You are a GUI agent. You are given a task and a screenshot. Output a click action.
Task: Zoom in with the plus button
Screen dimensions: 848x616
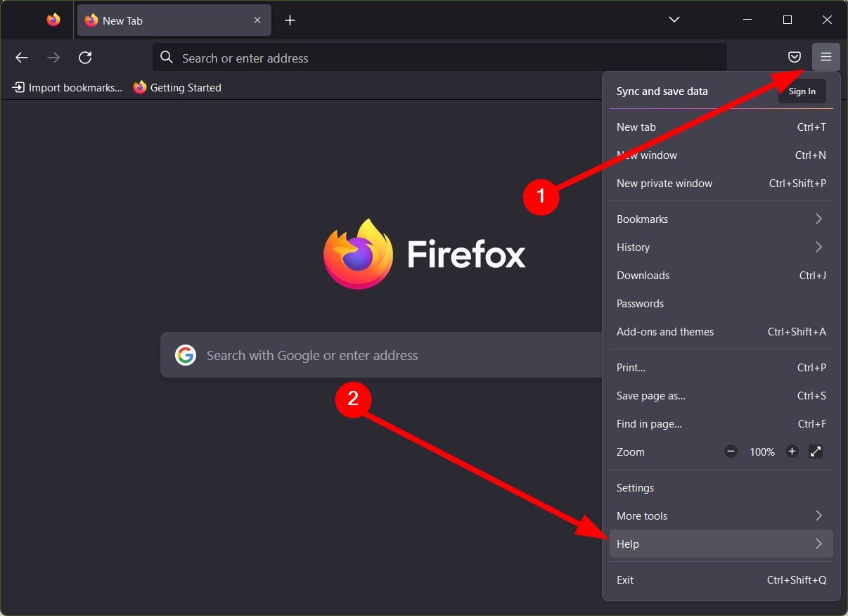click(792, 451)
